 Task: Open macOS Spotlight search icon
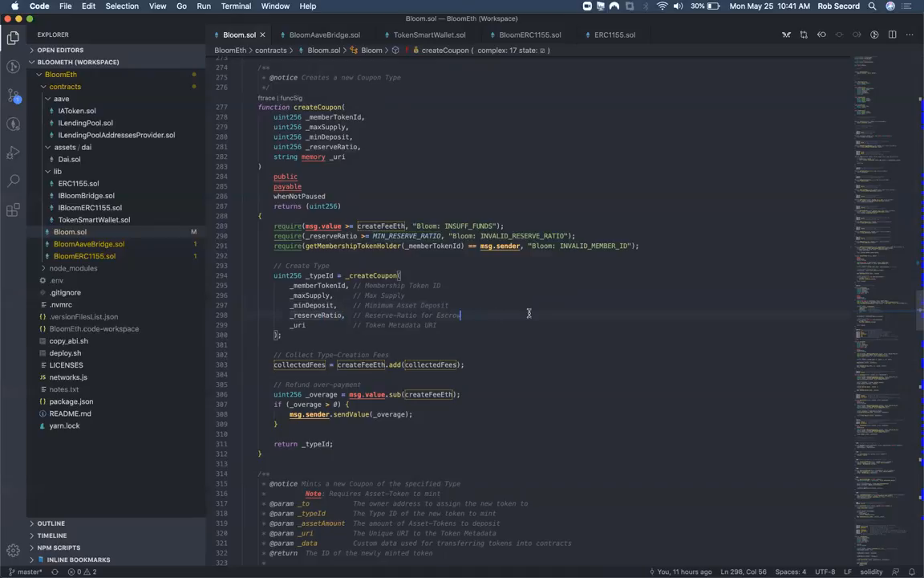[x=872, y=6]
